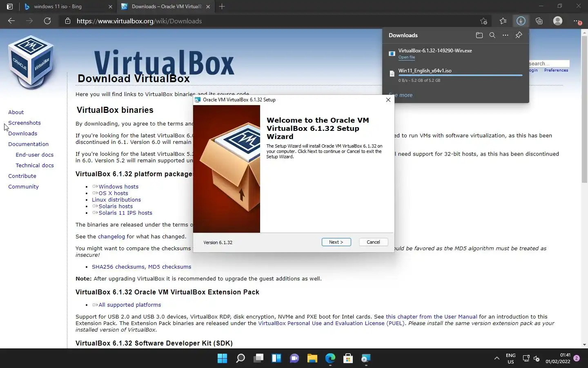The width and height of the screenshot is (588, 368).
Task: Show hidden system tray icons
Action: click(497, 359)
